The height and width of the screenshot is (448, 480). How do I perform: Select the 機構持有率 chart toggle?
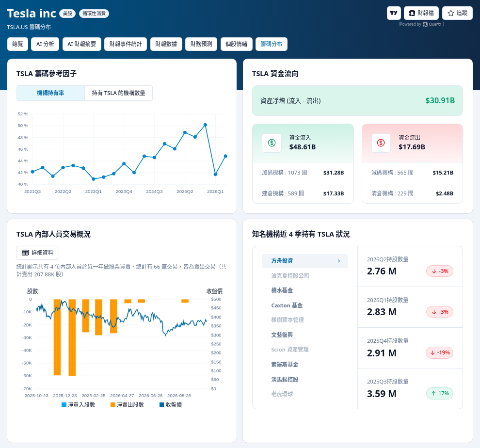tap(50, 93)
